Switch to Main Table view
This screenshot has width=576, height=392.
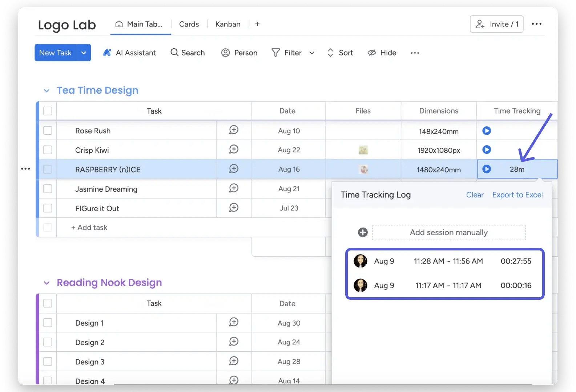(139, 24)
